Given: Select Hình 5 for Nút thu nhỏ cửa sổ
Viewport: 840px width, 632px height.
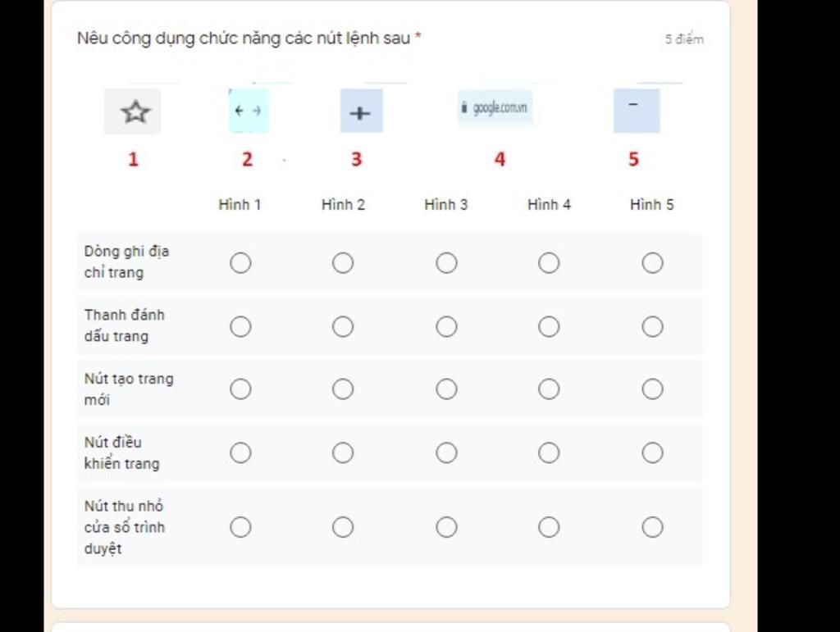Looking at the screenshot, I should point(652,527).
